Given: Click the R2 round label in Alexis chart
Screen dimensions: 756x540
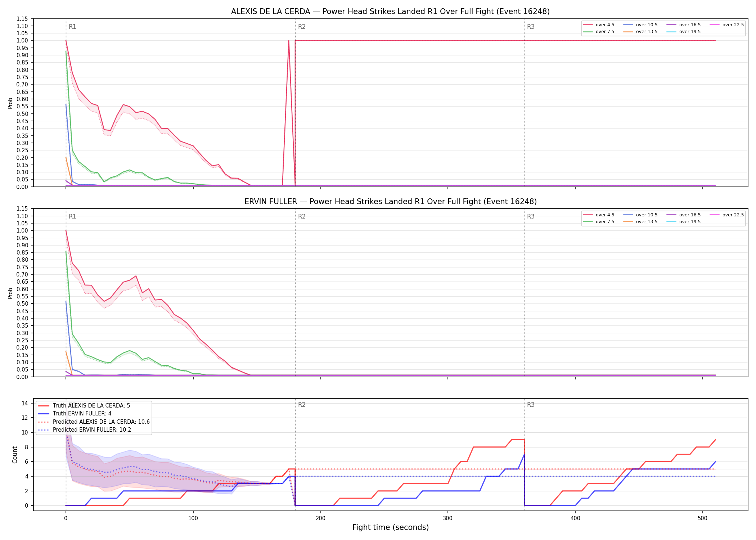Looking at the screenshot, I should (302, 27).
